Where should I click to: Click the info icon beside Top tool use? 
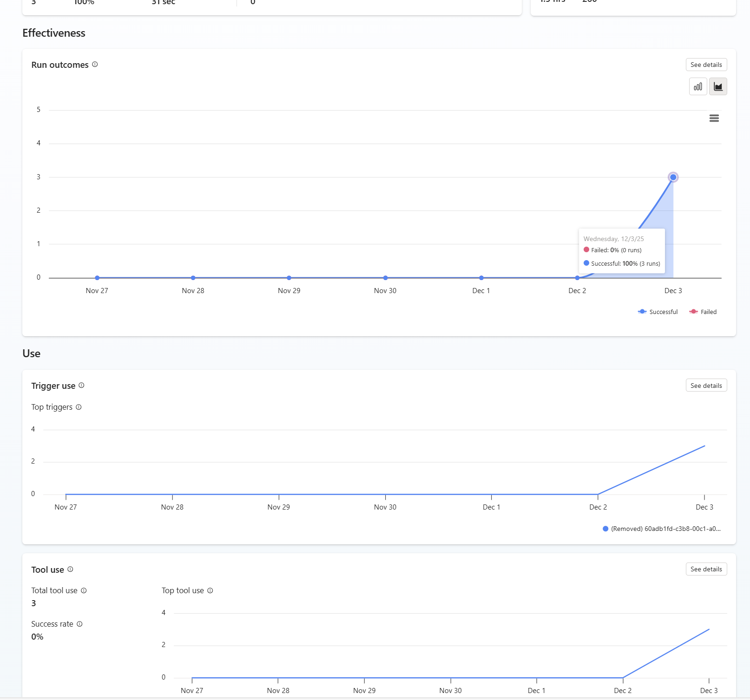click(x=210, y=591)
